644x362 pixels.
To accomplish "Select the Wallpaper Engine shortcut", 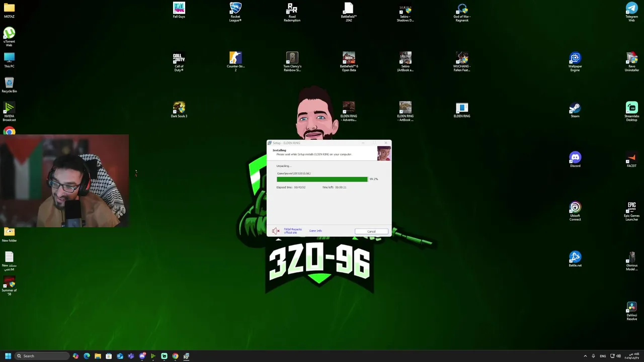I will click(575, 62).
